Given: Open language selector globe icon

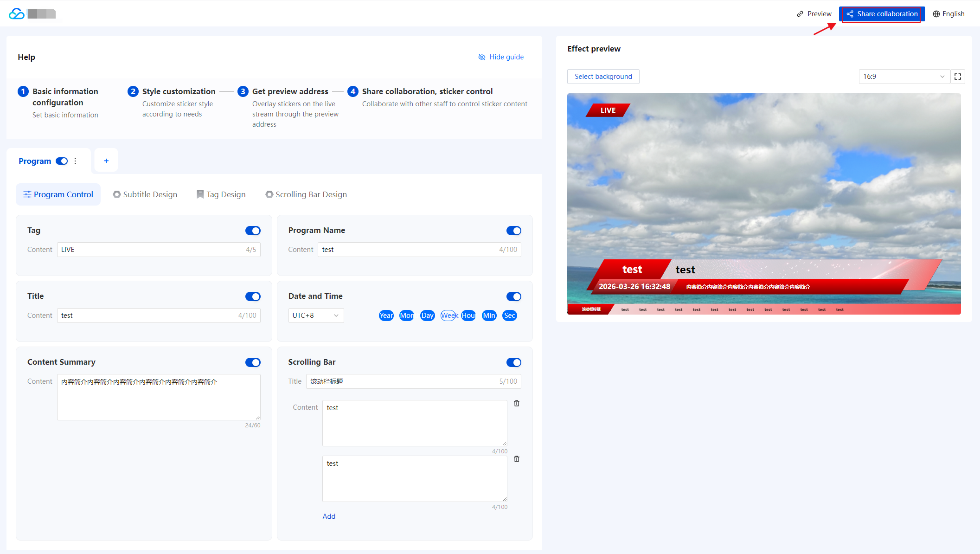Looking at the screenshot, I should (936, 14).
